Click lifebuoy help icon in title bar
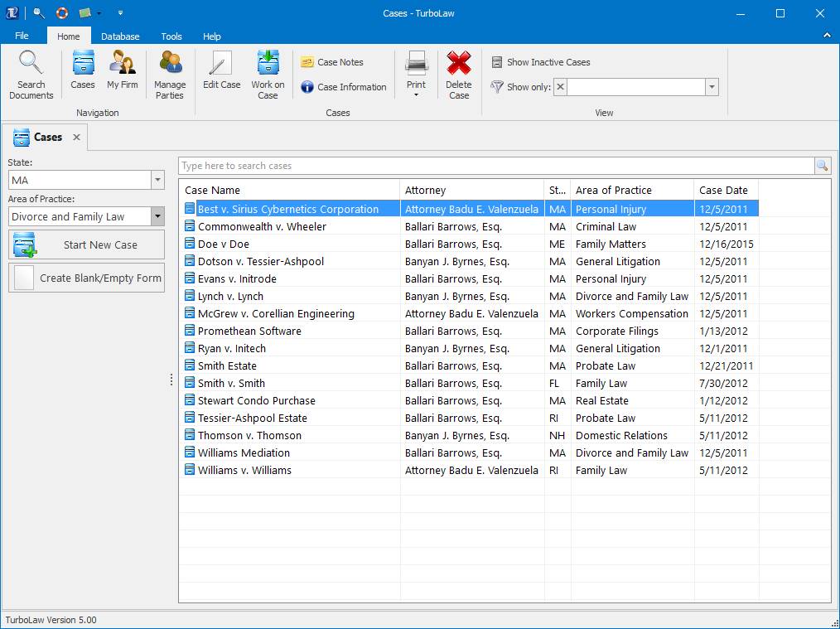 click(x=62, y=13)
